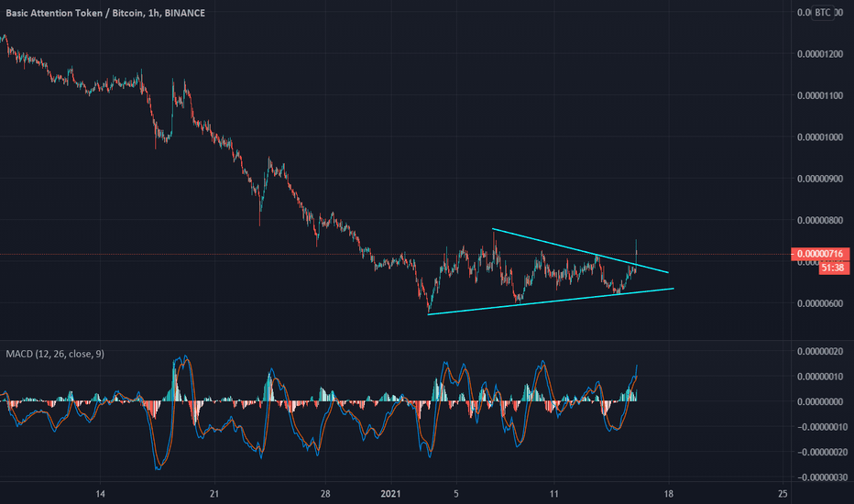Select the upper descending cyan trendline
Screen dimensions: 854x504
coord(579,250)
